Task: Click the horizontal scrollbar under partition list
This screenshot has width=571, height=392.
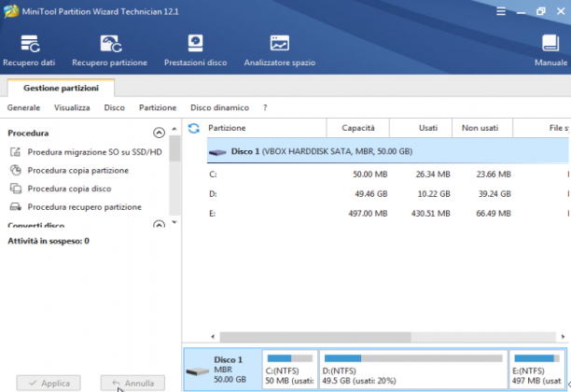Action: click(388, 337)
